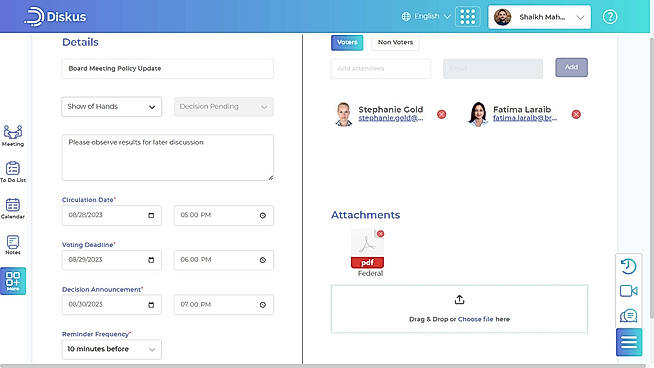The height and width of the screenshot is (368, 654).
Task: Open clock picker for 05:00 PM
Action: [263, 215]
